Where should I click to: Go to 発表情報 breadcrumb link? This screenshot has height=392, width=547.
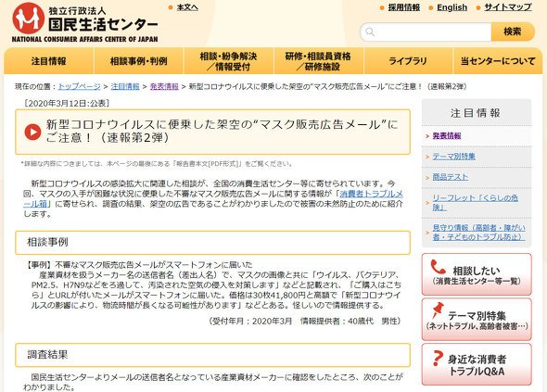click(164, 86)
